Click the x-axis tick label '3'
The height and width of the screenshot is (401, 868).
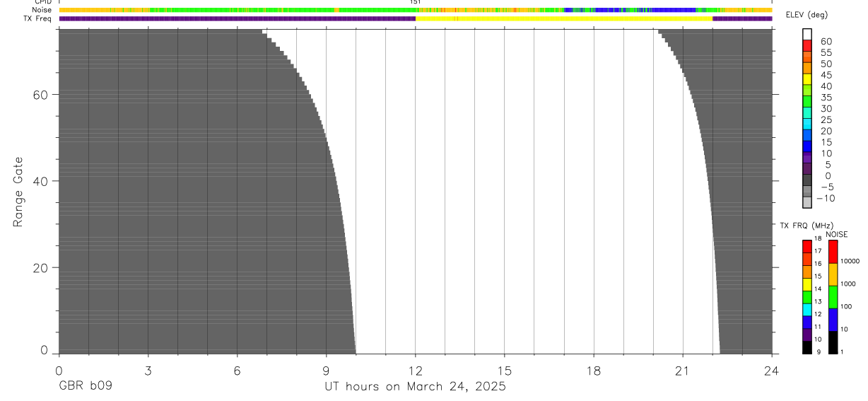(148, 370)
